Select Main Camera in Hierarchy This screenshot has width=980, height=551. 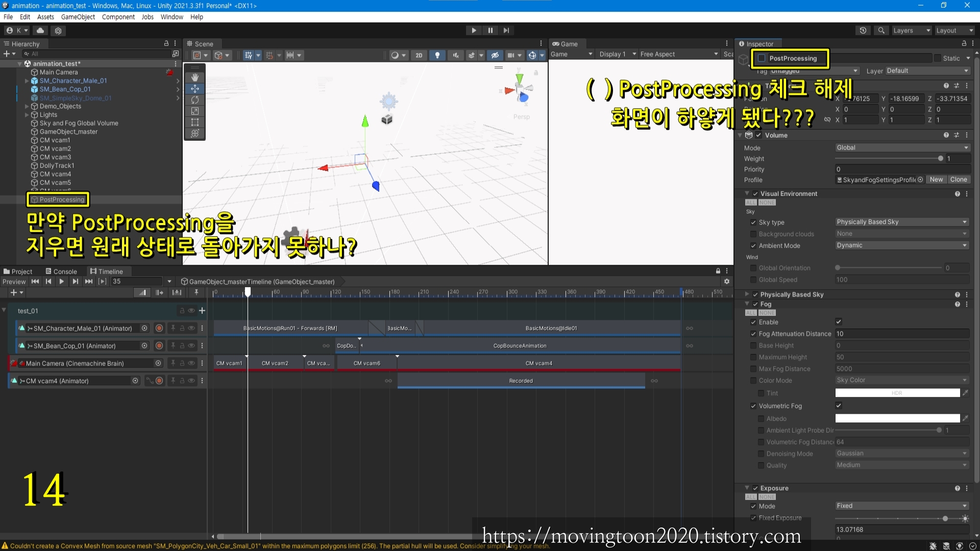point(59,72)
